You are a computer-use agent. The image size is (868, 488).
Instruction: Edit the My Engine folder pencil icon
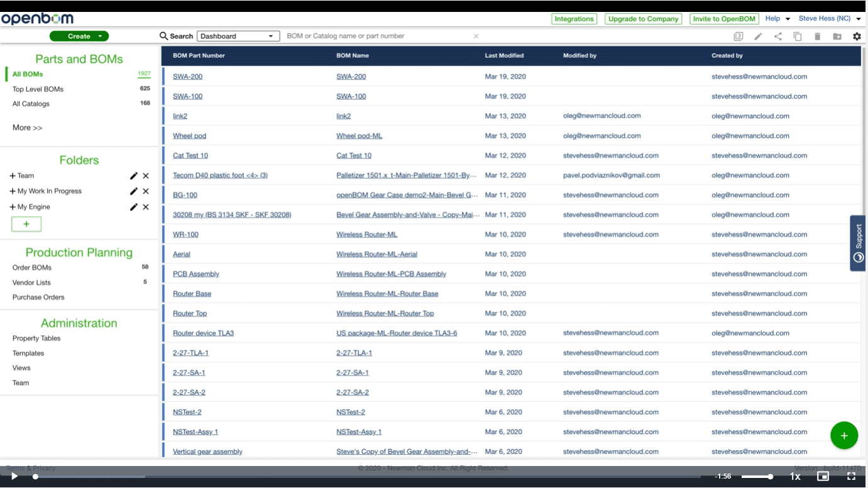tap(134, 207)
